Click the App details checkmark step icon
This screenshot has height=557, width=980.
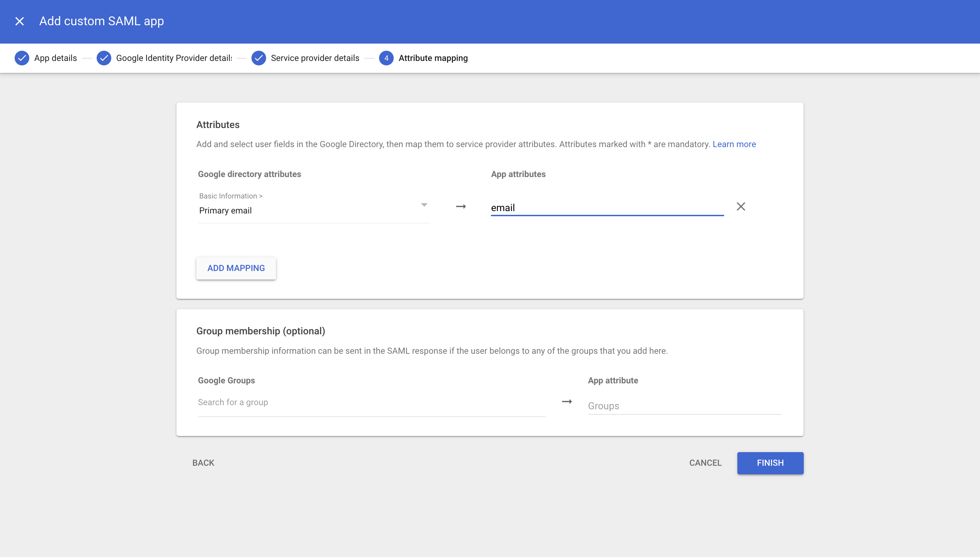point(22,58)
